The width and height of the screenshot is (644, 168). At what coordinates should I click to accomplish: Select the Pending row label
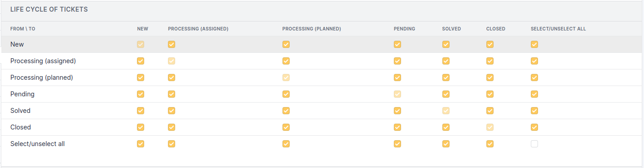pos(22,94)
